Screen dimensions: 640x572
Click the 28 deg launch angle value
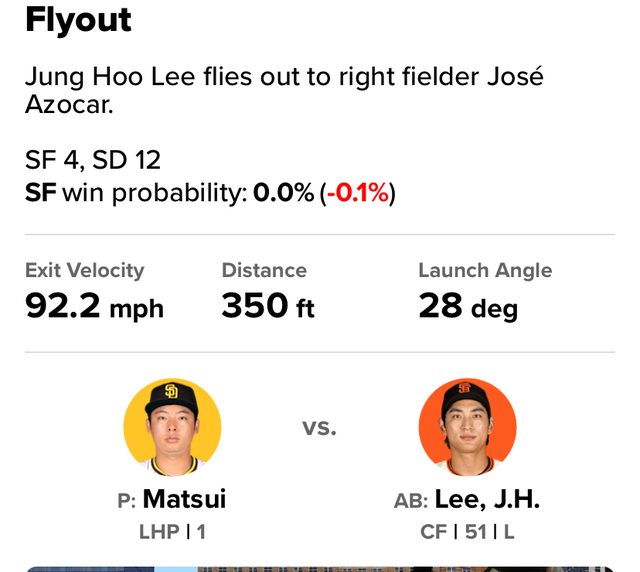[x=468, y=306]
